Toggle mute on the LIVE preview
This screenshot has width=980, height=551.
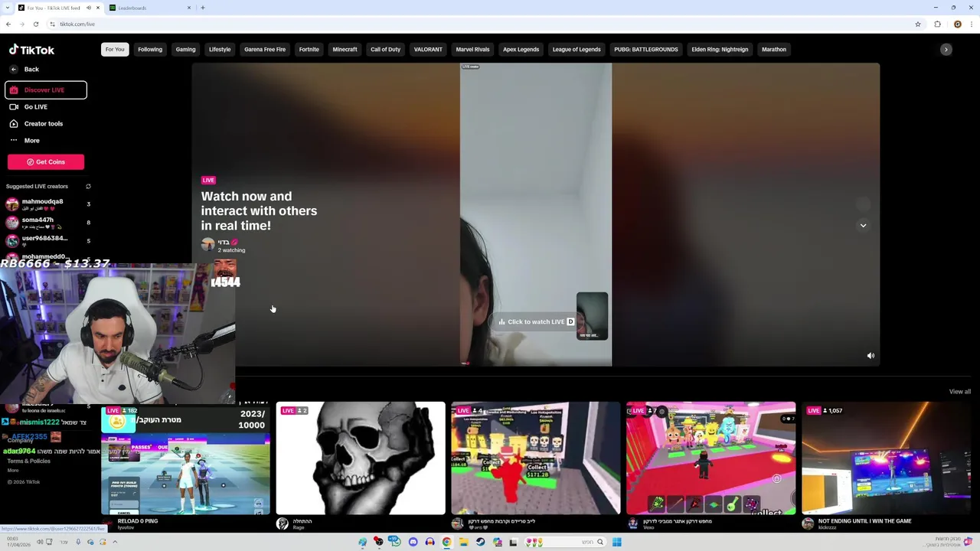[871, 356]
